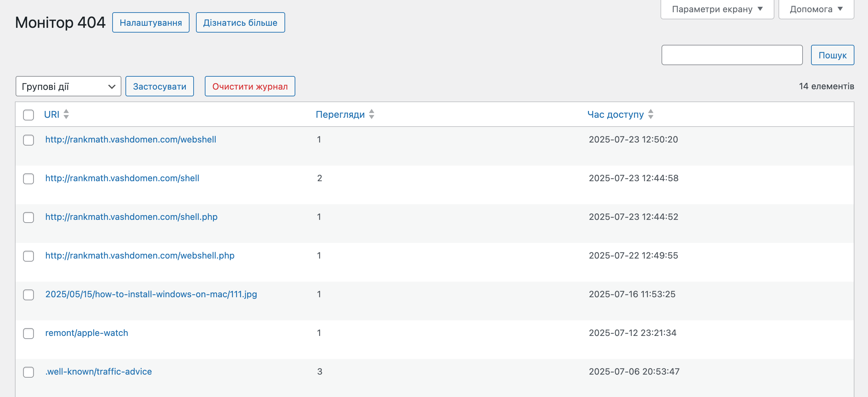This screenshot has width=868, height=397.
Task: Check the webshell.php row checkbox
Action: point(28,256)
